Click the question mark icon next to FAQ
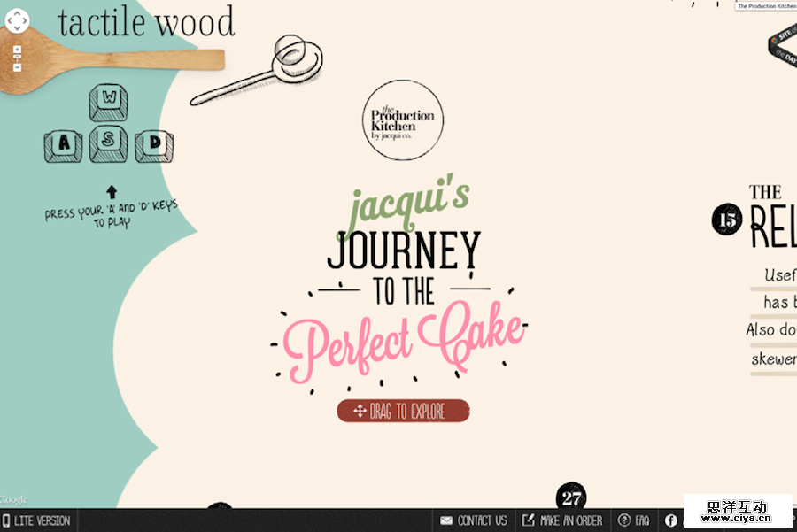 pos(624,520)
